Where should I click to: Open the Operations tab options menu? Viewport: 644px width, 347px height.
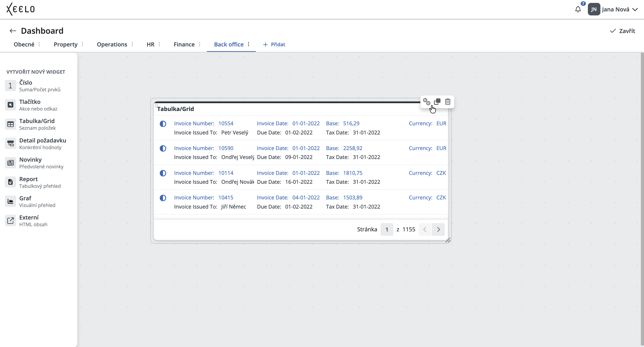(x=132, y=44)
